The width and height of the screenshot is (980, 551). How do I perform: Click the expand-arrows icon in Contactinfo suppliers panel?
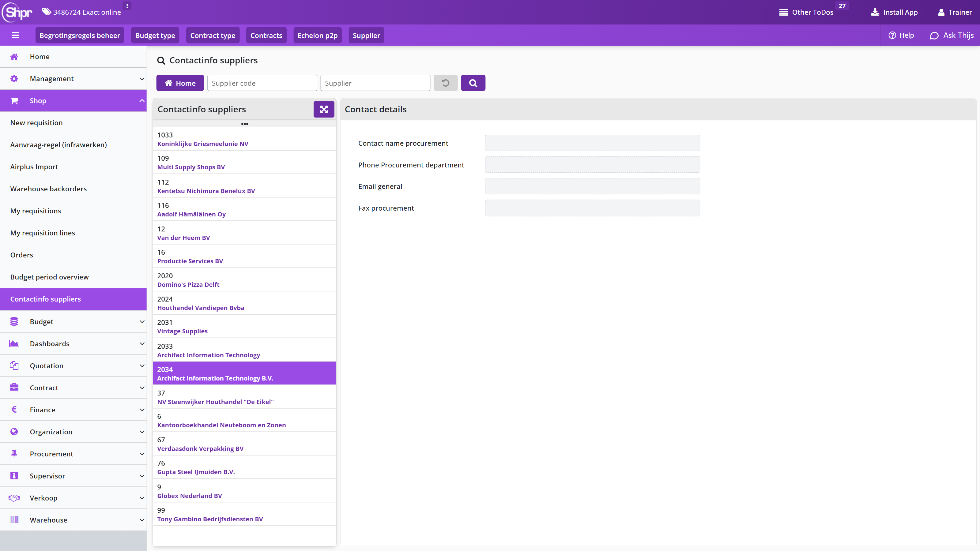(324, 110)
